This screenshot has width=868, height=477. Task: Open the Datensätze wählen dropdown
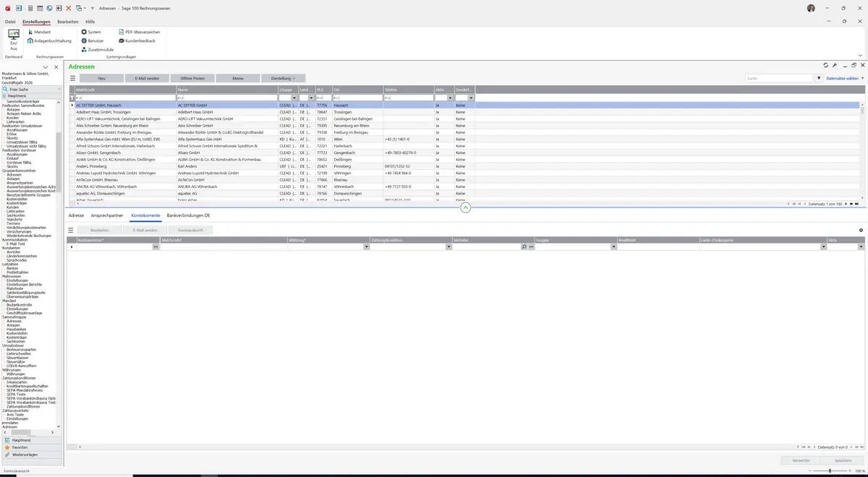(845, 78)
